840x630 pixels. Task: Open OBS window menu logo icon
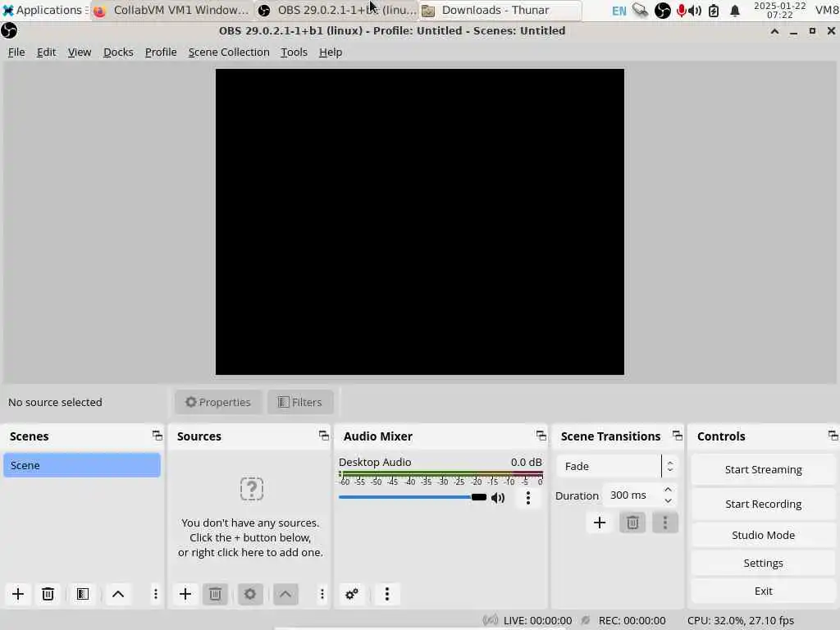9,30
